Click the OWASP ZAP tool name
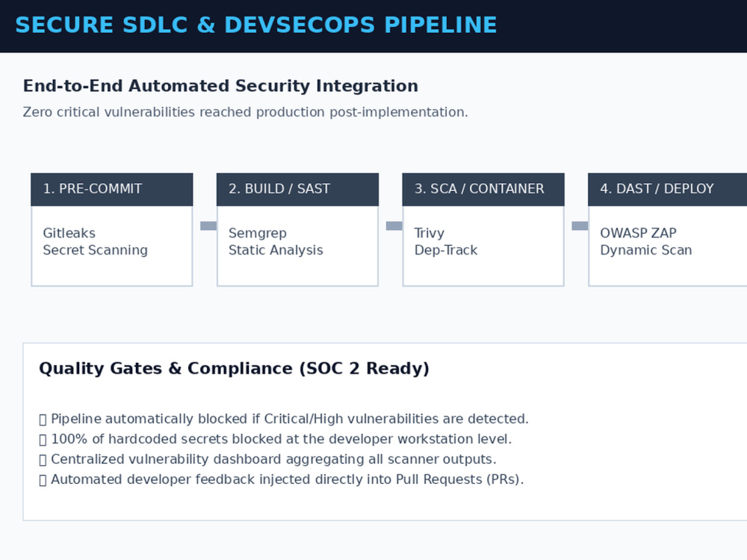 tap(638, 233)
